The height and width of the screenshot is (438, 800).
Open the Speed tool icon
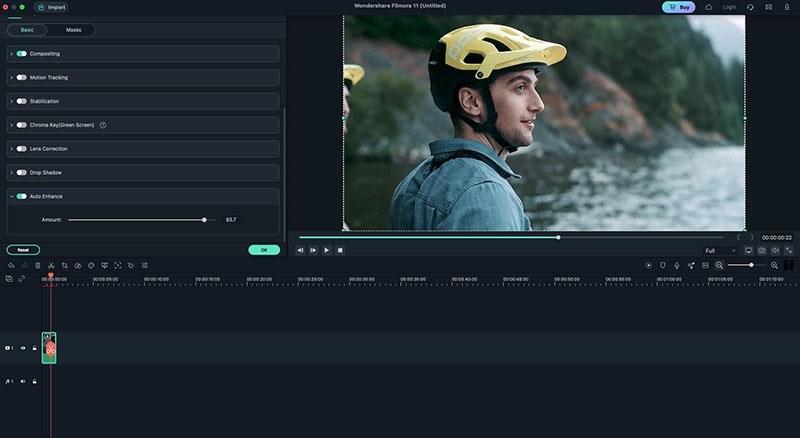(78, 265)
